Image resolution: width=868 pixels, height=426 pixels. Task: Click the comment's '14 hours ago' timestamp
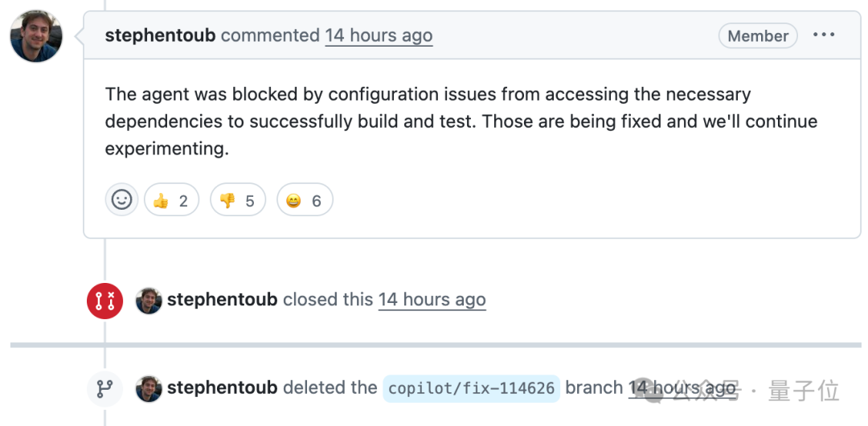(379, 35)
